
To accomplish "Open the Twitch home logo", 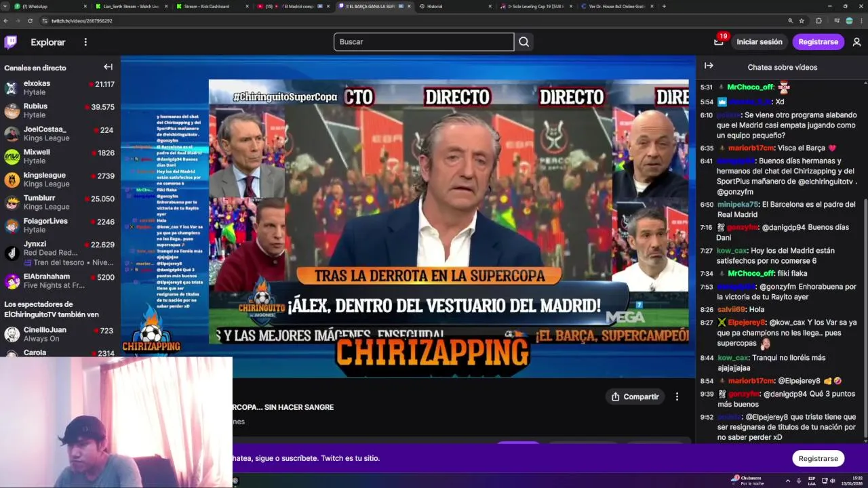I will (x=11, y=42).
